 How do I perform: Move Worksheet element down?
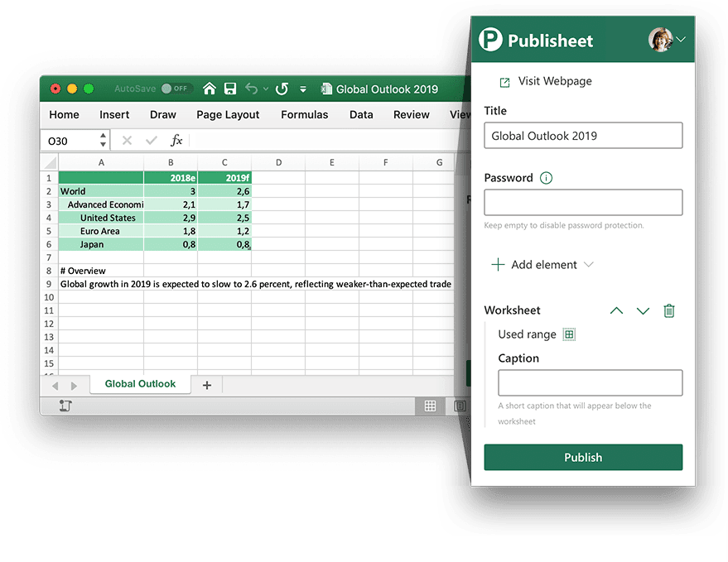(x=643, y=310)
